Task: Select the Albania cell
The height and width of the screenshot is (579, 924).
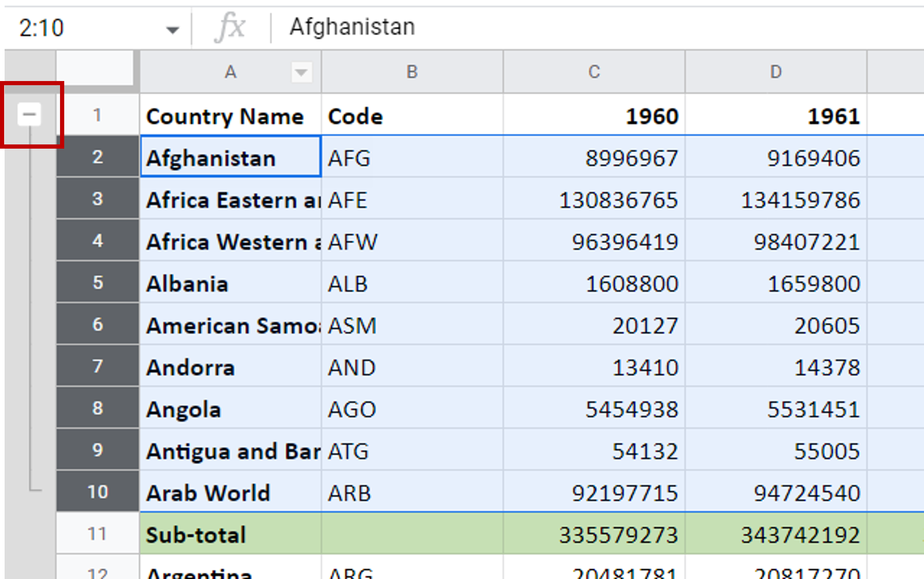Action: coord(230,282)
